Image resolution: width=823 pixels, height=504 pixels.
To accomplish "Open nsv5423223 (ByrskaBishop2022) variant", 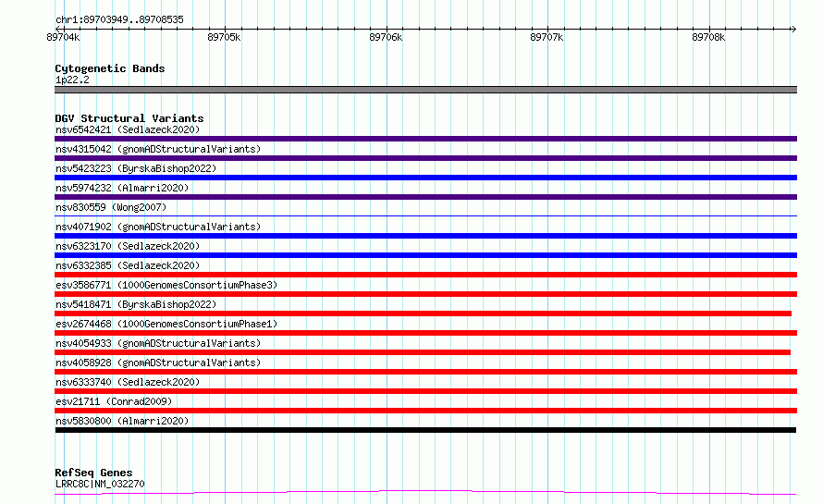I will pyautogui.click(x=136, y=168).
